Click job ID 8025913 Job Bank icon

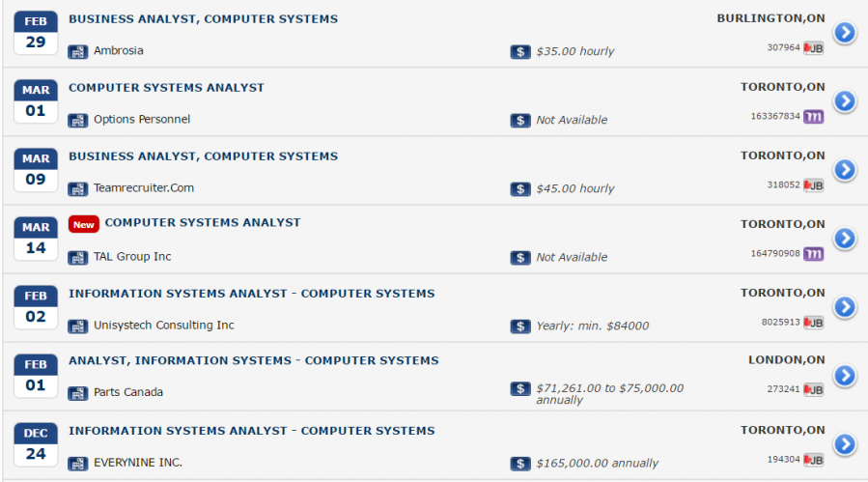(x=813, y=322)
